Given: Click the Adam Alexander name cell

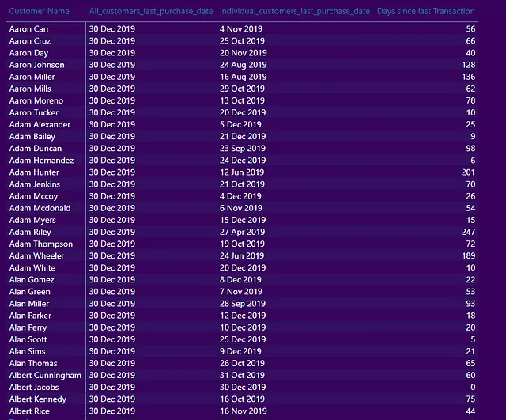Looking at the screenshot, I should [x=40, y=125].
